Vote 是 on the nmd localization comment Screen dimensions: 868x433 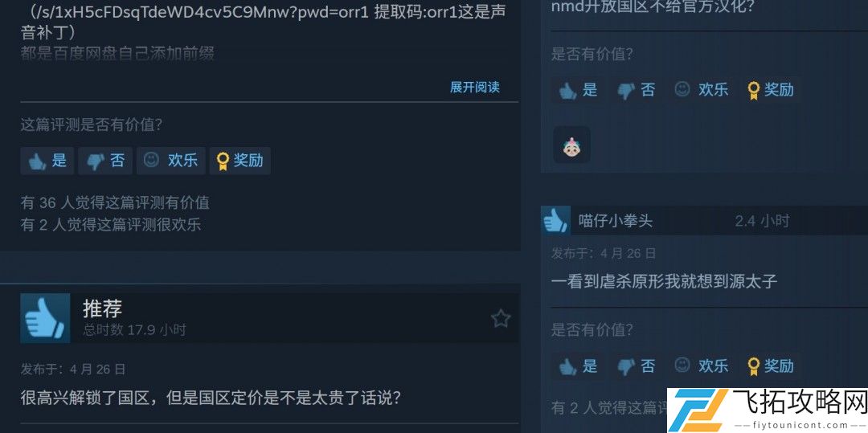(x=577, y=90)
